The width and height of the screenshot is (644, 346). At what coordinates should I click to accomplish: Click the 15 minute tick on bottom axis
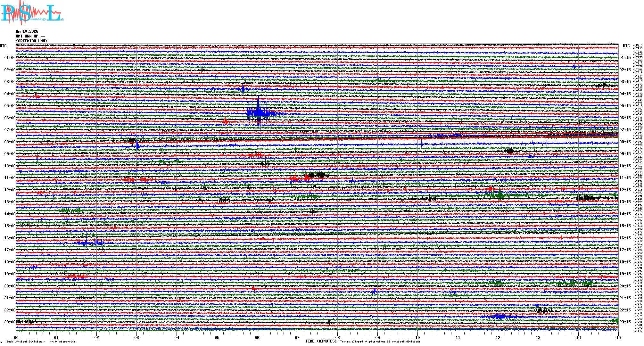pos(618,338)
